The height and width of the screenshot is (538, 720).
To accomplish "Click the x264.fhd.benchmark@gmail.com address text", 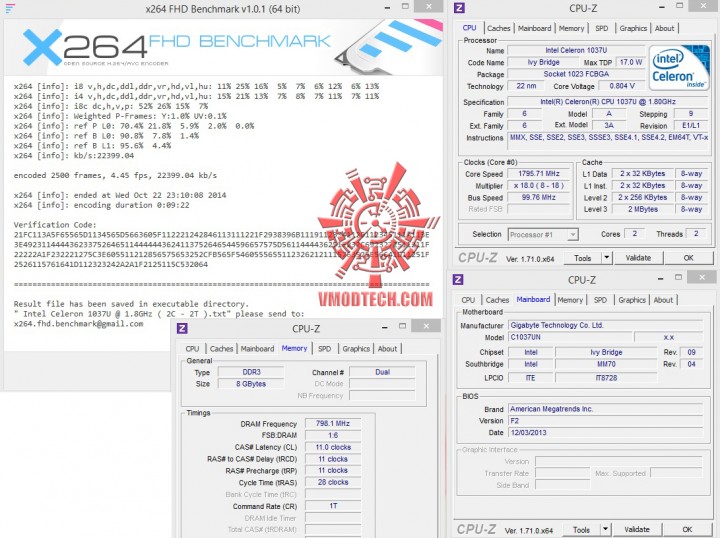I will [79, 324].
